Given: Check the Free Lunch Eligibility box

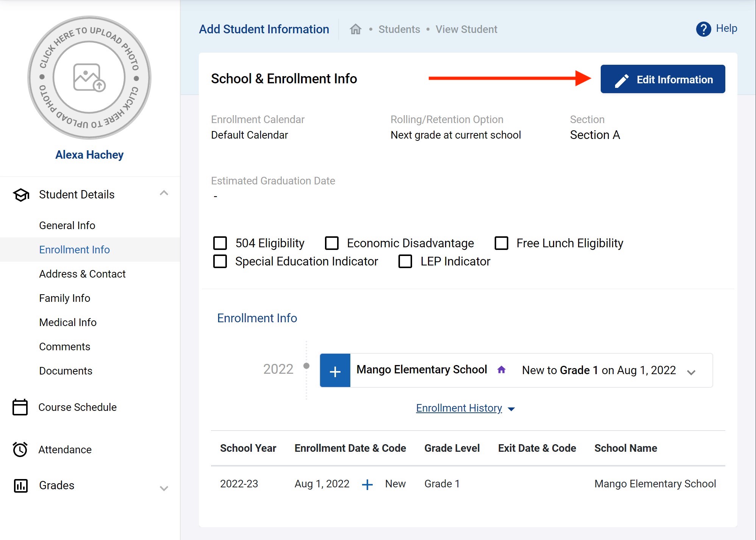Looking at the screenshot, I should click(501, 243).
